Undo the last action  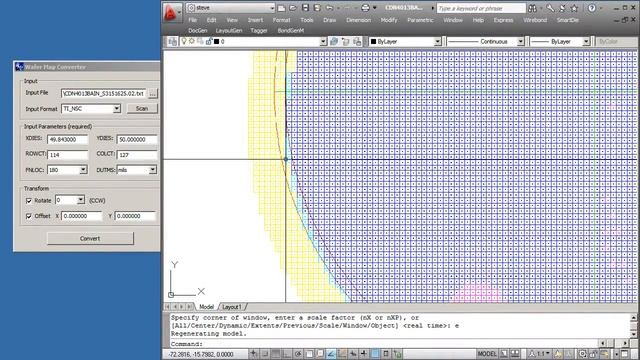(329, 8)
